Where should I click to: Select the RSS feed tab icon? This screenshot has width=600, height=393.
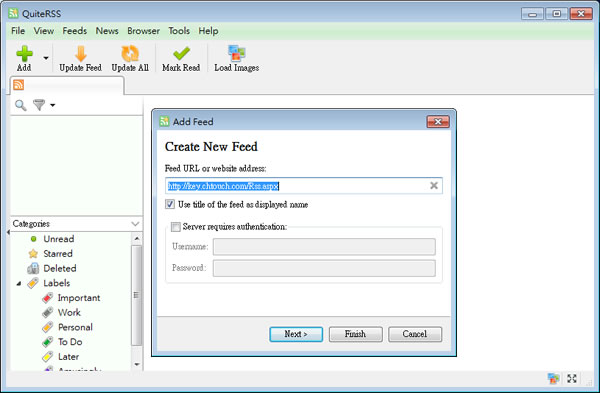click(x=19, y=85)
